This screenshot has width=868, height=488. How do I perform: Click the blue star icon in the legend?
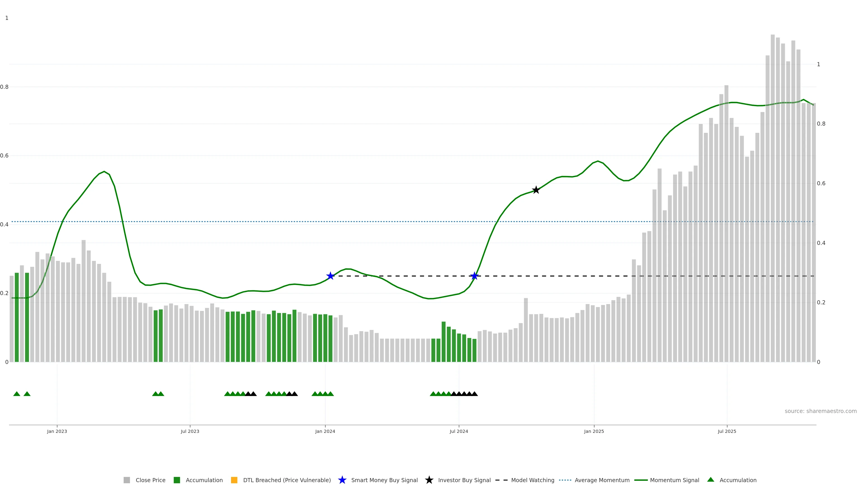342,480
